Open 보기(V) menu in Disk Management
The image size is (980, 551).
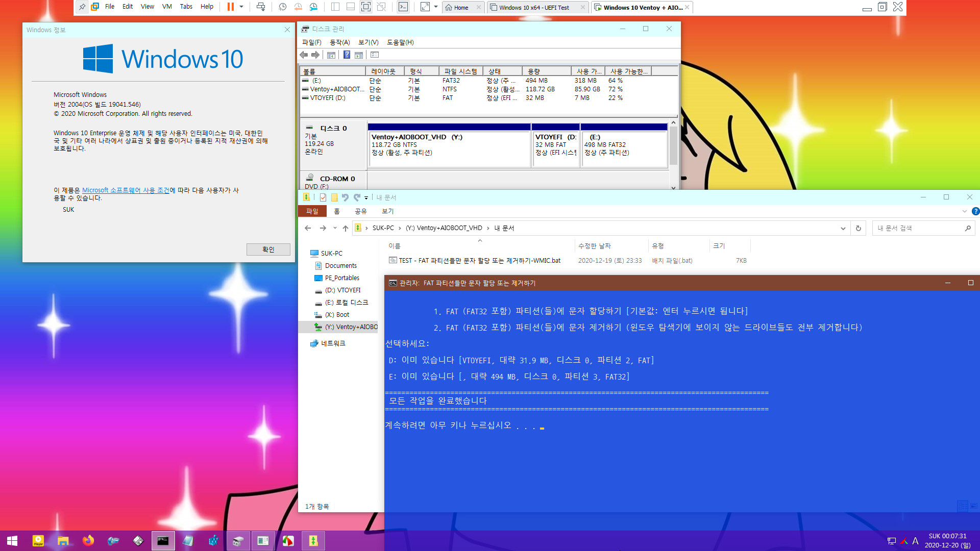click(369, 42)
